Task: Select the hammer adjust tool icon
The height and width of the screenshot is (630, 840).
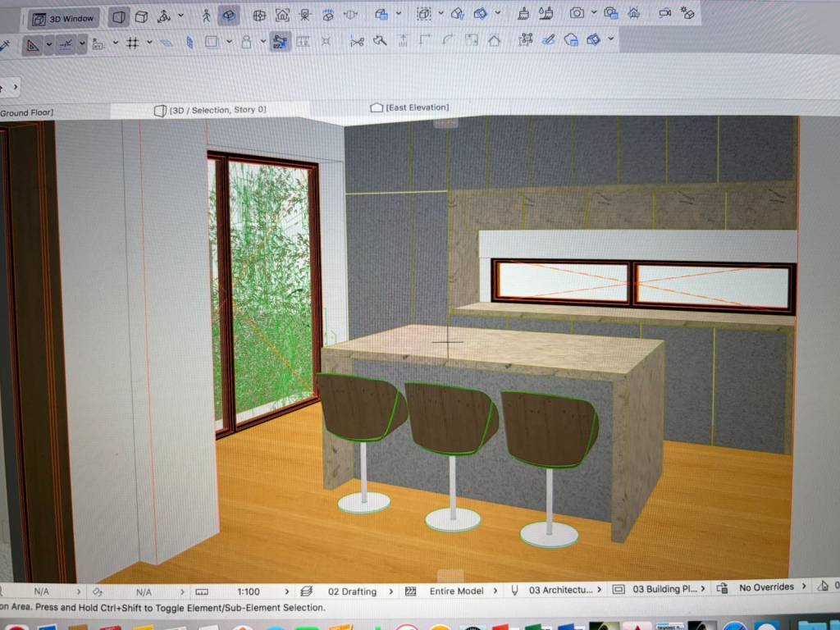Action: (380, 40)
